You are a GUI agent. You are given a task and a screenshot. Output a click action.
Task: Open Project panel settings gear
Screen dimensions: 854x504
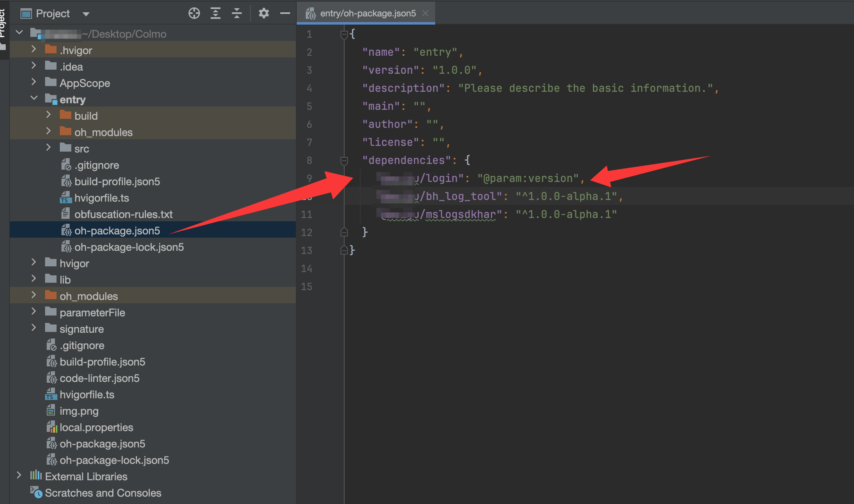263,14
